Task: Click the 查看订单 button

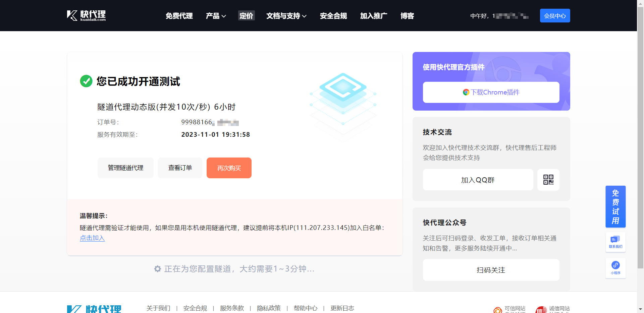Action: point(180,168)
